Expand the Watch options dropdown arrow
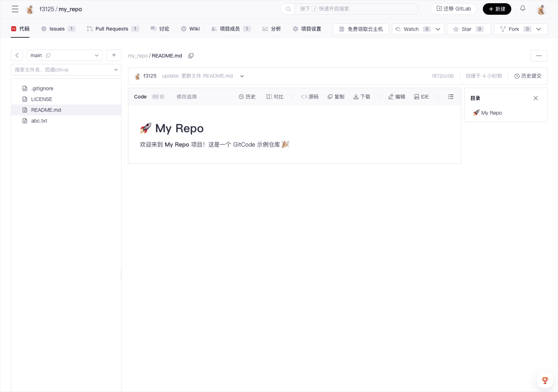 (438, 29)
